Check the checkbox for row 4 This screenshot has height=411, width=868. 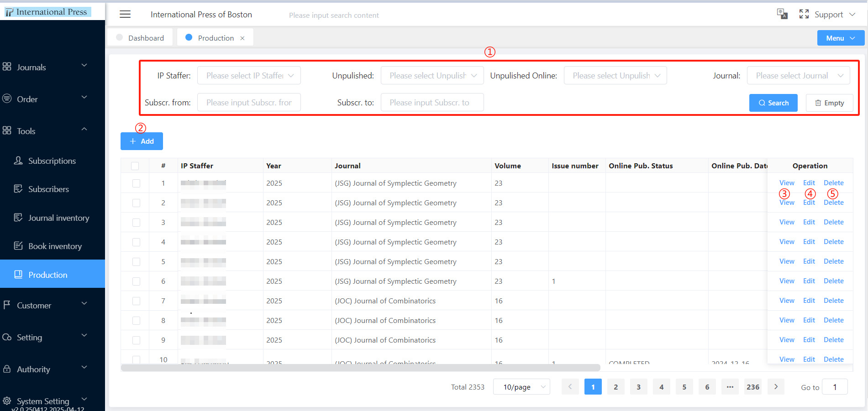pos(136,242)
